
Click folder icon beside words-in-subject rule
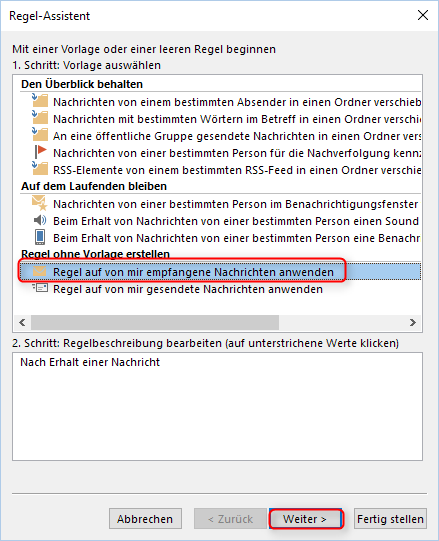point(40,118)
